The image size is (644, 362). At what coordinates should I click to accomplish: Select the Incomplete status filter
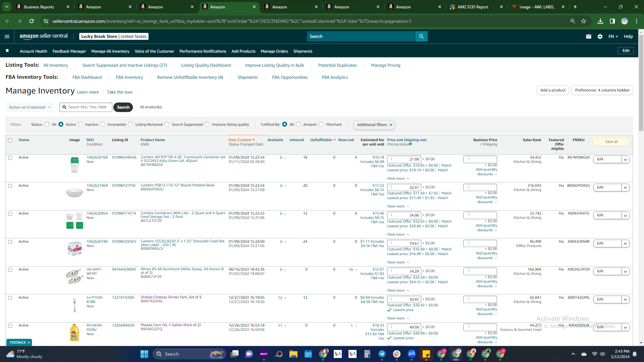[x=103, y=124]
